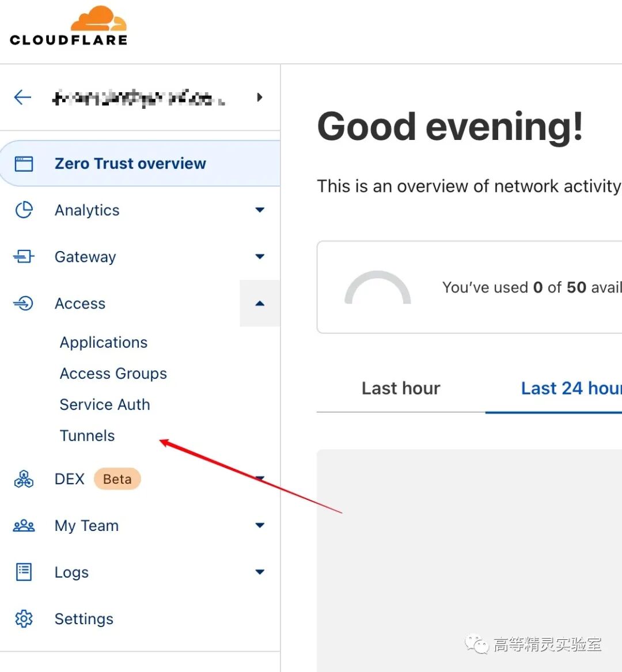Open the Gateway menu item

[x=85, y=257]
